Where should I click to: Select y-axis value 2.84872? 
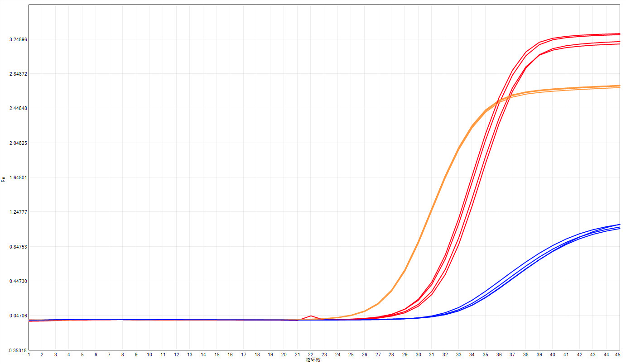click(x=18, y=74)
